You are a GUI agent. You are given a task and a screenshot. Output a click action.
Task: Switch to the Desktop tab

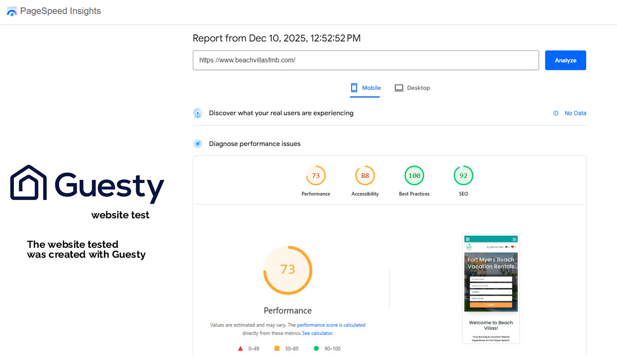tap(412, 88)
